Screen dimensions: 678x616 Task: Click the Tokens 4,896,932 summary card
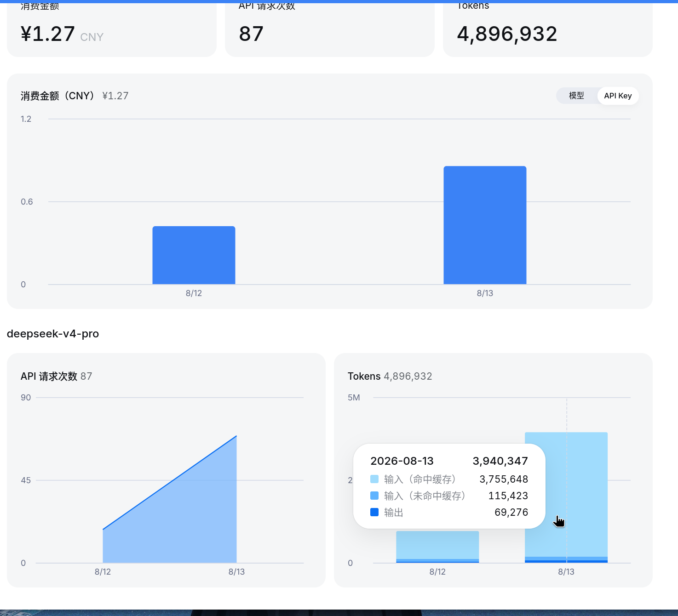tap(548, 29)
